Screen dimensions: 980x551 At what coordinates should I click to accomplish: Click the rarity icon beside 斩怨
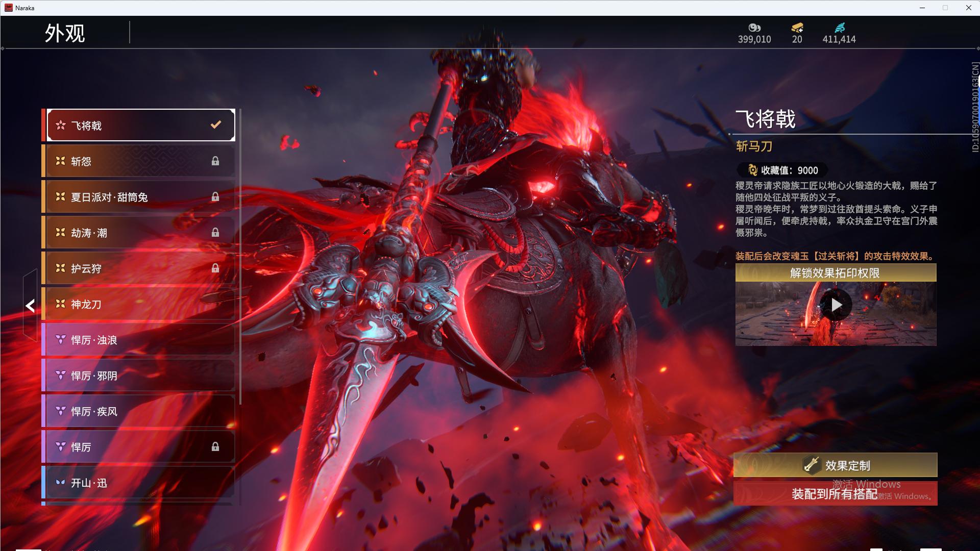[60, 161]
